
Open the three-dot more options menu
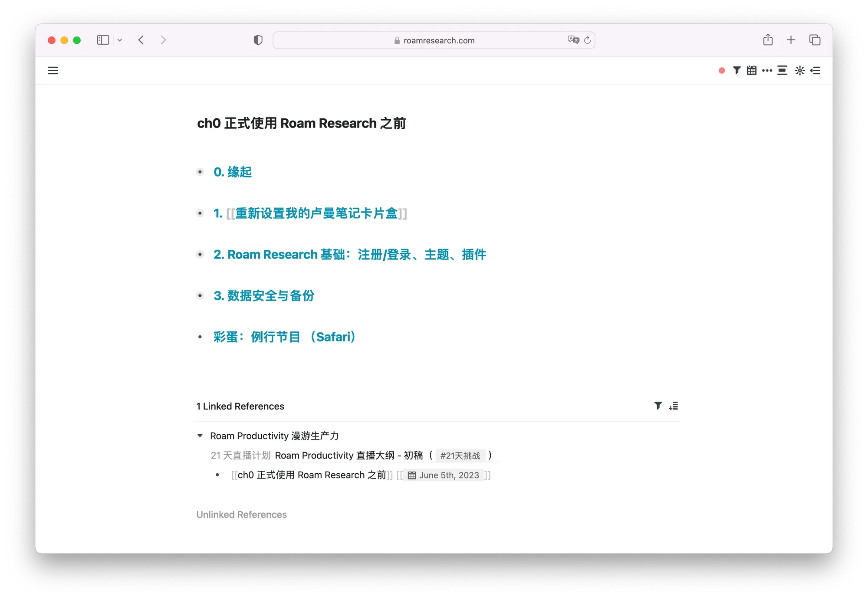(x=767, y=70)
